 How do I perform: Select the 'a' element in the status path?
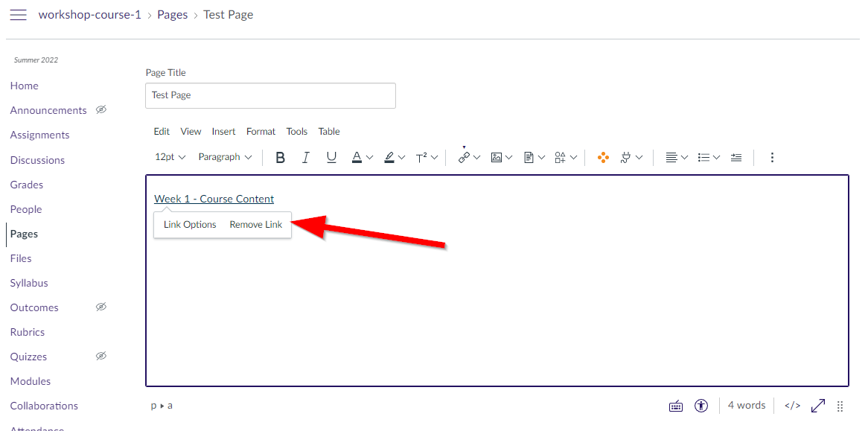(170, 406)
